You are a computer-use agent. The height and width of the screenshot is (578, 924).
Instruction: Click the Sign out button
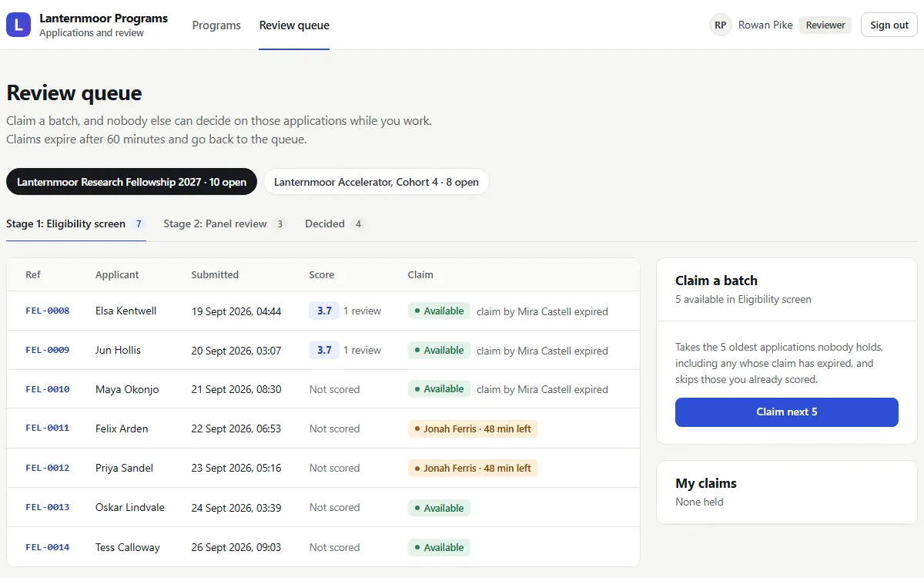pos(889,25)
